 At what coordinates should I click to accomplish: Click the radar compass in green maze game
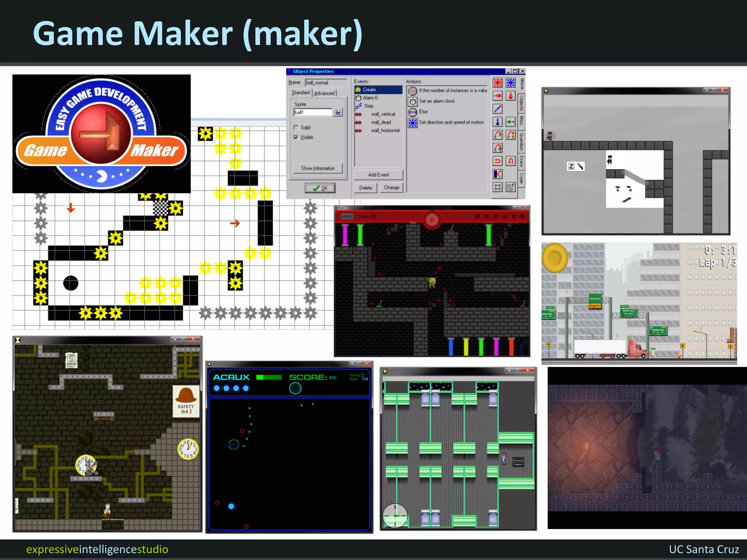pos(395,516)
